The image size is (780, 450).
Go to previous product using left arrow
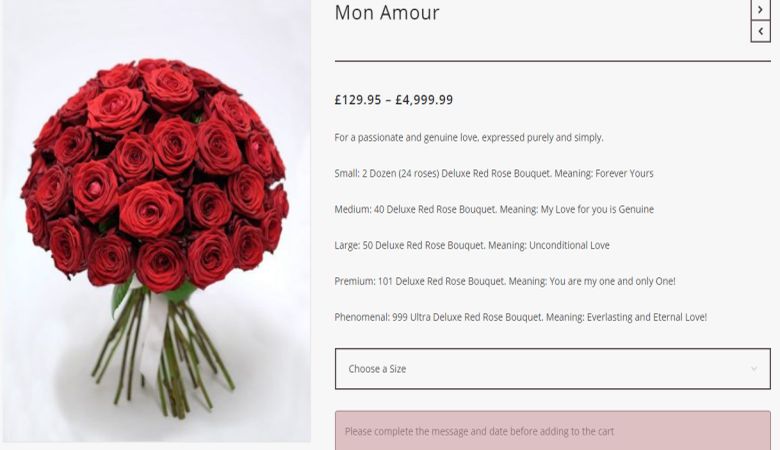click(760, 31)
